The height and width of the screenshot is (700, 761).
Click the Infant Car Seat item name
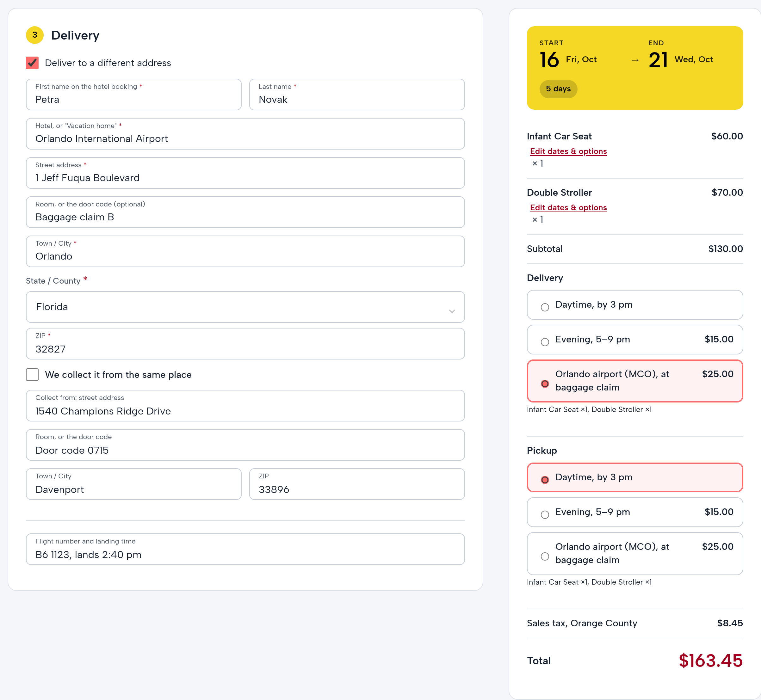point(559,136)
